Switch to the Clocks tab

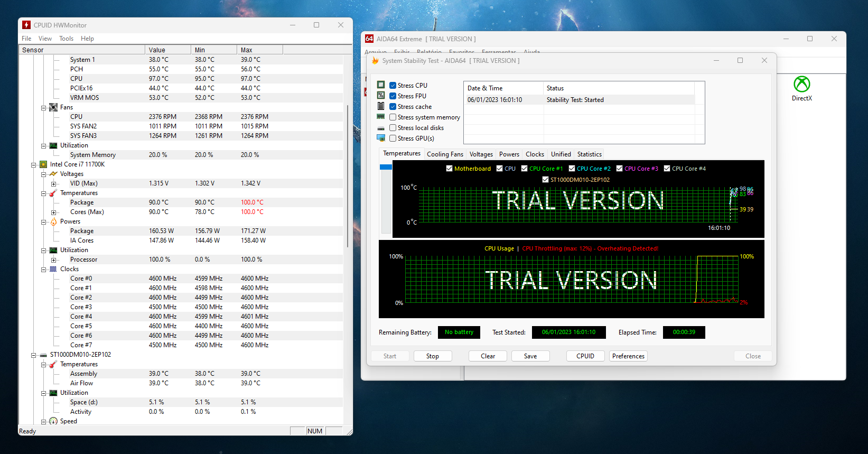pos(535,154)
